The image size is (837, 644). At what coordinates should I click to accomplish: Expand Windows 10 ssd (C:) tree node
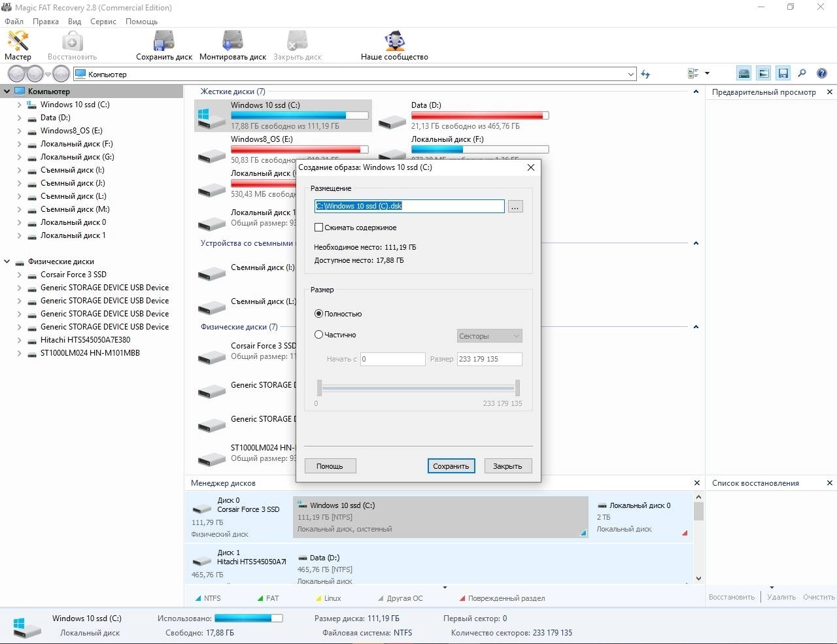tap(19, 105)
